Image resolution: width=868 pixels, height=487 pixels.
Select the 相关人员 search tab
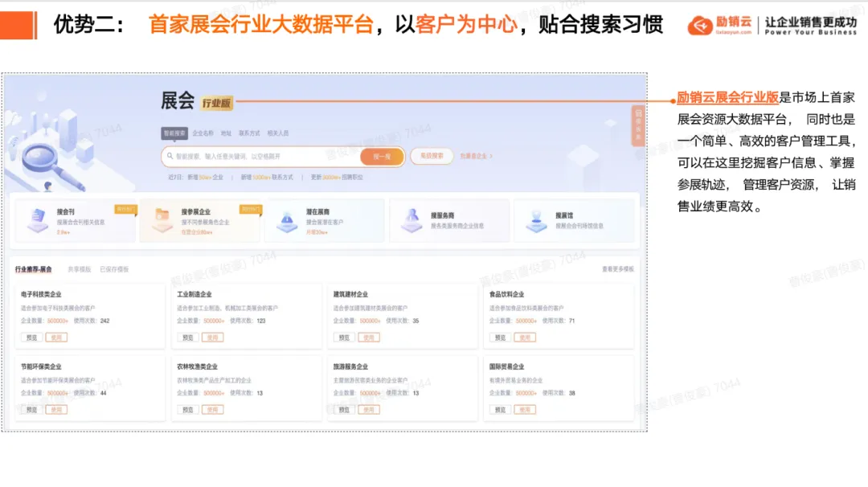278,133
